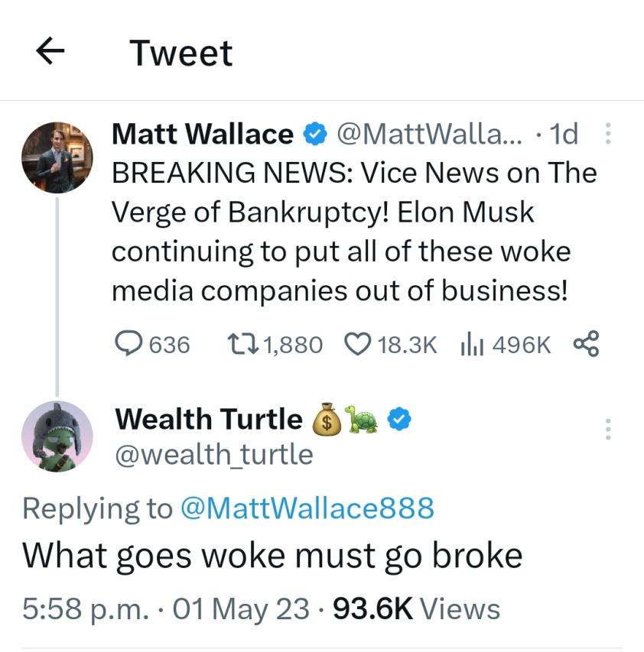Click the Matt Wallace display name
The height and width of the screenshot is (652, 644).
point(202,135)
